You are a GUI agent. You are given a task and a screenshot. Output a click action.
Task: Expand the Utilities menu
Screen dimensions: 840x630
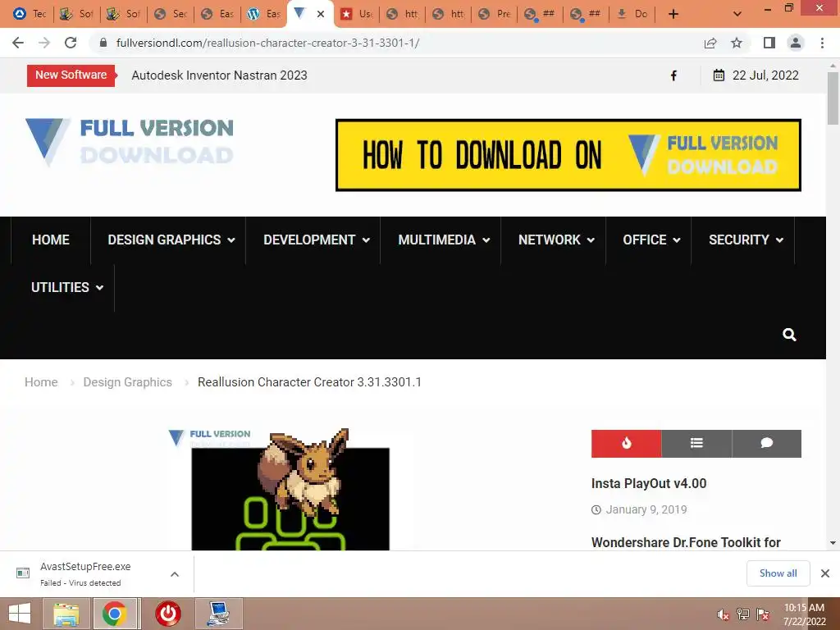(67, 287)
